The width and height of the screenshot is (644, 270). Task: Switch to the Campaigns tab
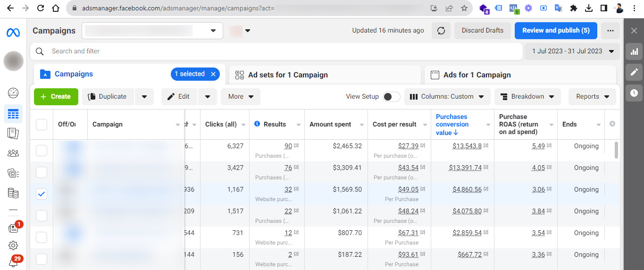click(130, 75)
